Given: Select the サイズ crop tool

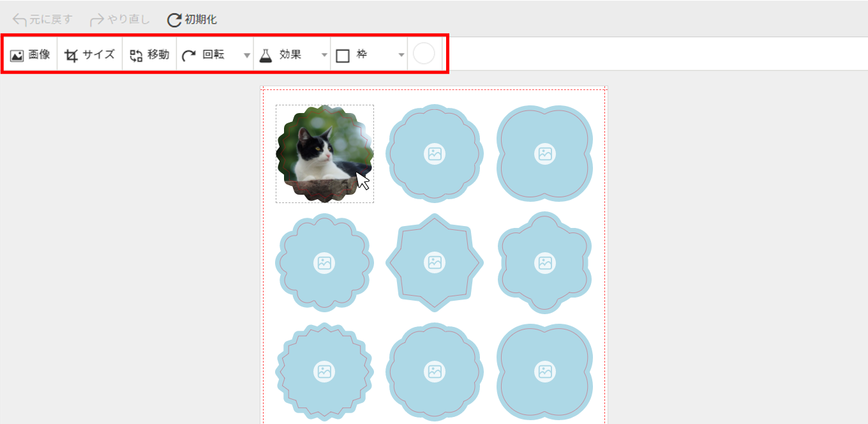Looking at the screenshot, I should [90, 55].
